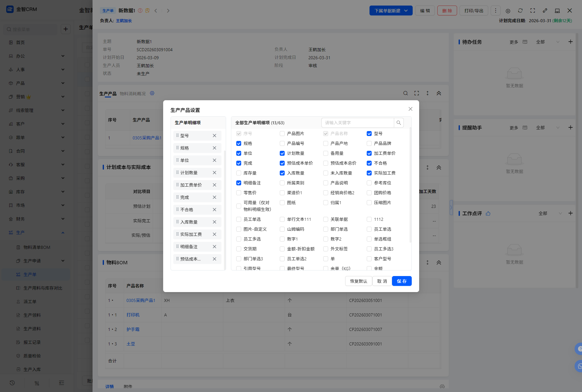Uncheck the 加工费单价 checkbox
The image size is (582, 392).
[x=369, y=153]
